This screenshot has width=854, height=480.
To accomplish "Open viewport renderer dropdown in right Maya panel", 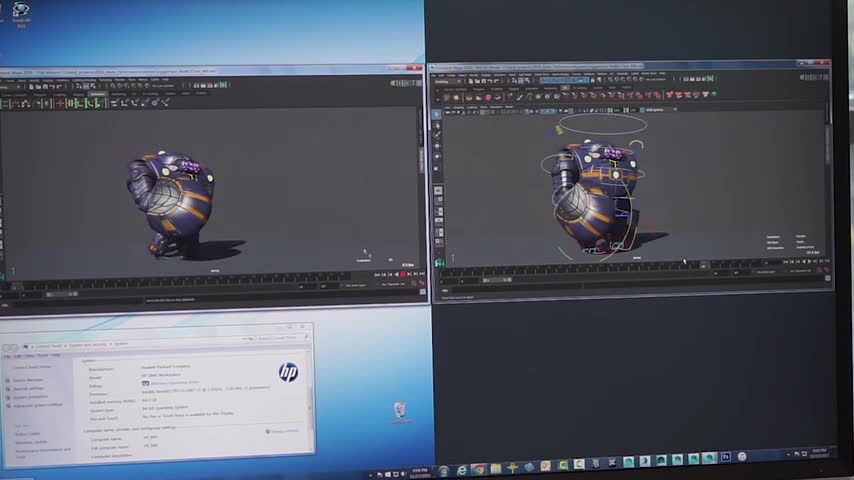I will tap(658, 110).
